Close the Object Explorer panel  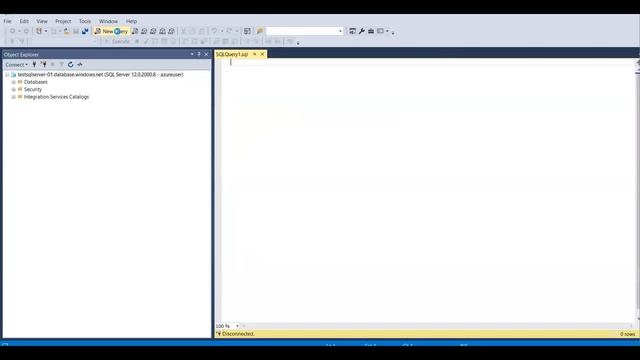[206, 54]
